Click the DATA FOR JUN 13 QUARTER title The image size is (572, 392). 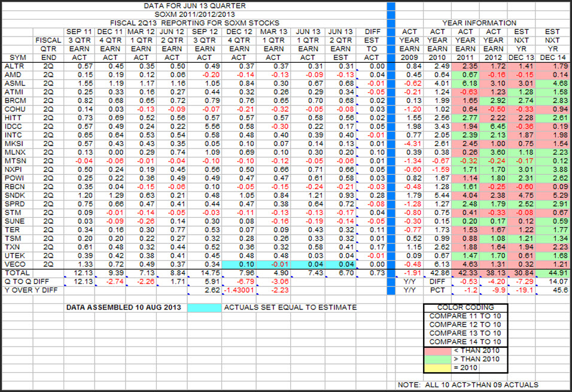(x=195, y=6)
